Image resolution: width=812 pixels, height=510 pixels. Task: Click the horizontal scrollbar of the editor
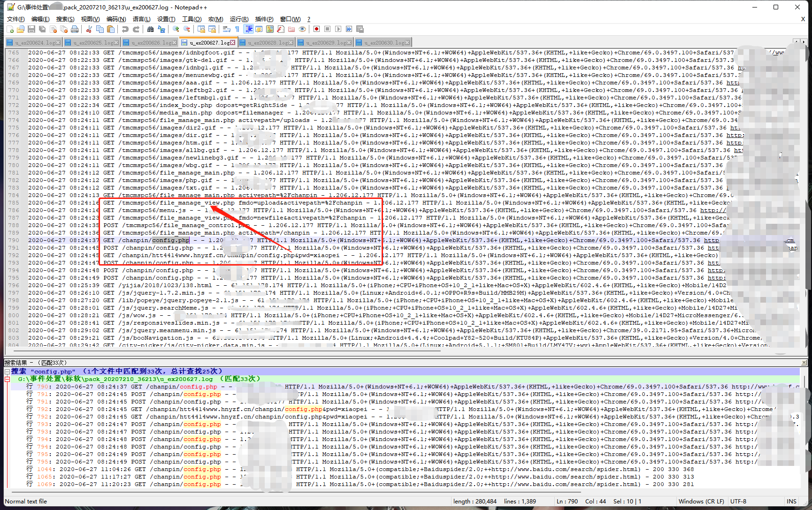235,350
